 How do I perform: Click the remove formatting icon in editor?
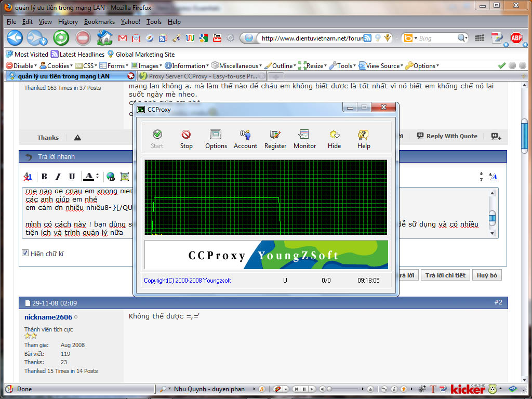point(28,177)
